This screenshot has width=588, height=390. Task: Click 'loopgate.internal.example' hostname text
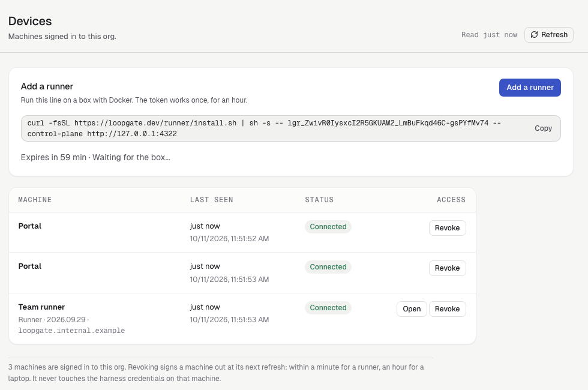71,331
